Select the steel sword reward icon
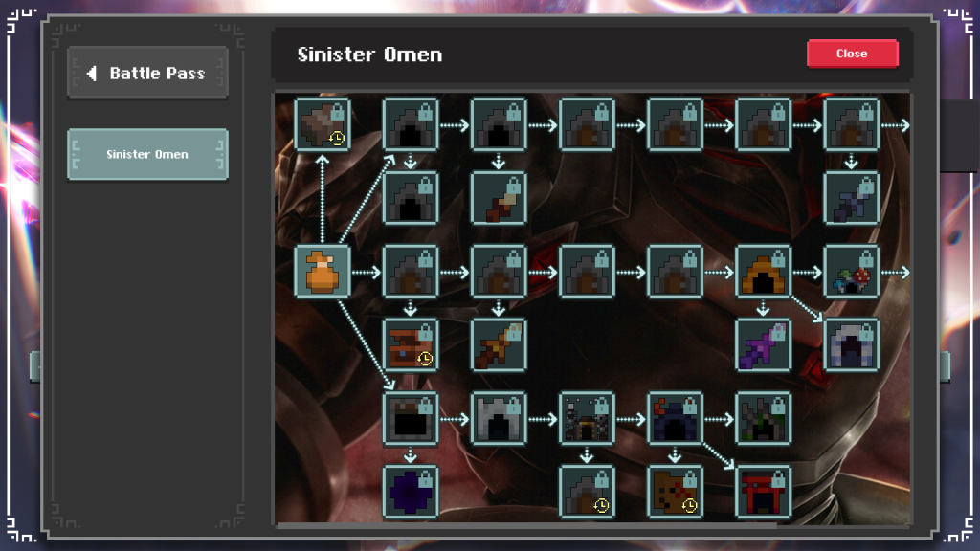The height and width of the screenshot is (551, 980). pos(851,199)
